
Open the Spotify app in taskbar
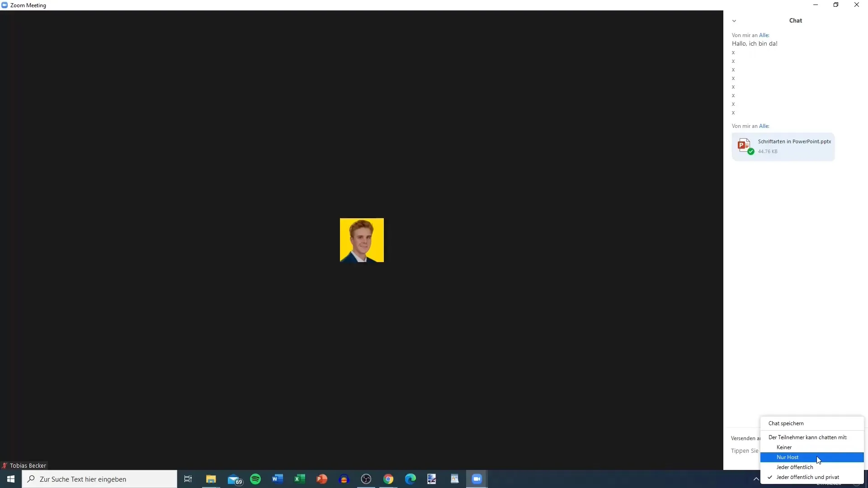[256, 479]
